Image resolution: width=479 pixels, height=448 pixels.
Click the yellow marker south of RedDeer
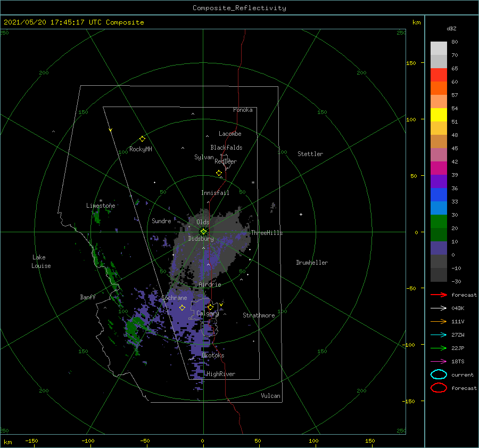(219, 173)
